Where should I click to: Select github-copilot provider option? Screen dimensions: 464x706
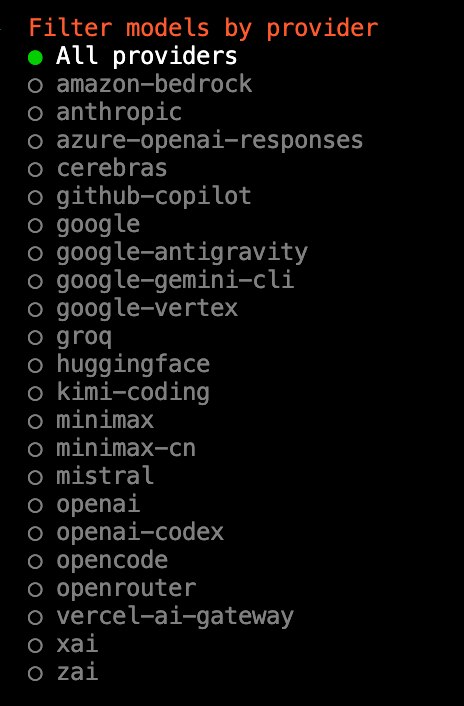pos(140,196)
